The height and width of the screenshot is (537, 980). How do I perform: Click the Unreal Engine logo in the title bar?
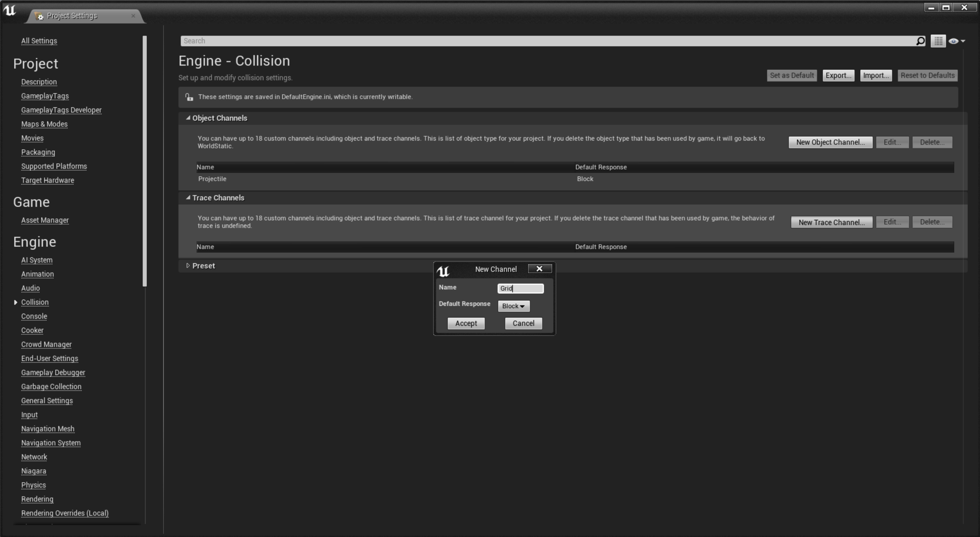(10, 11)
